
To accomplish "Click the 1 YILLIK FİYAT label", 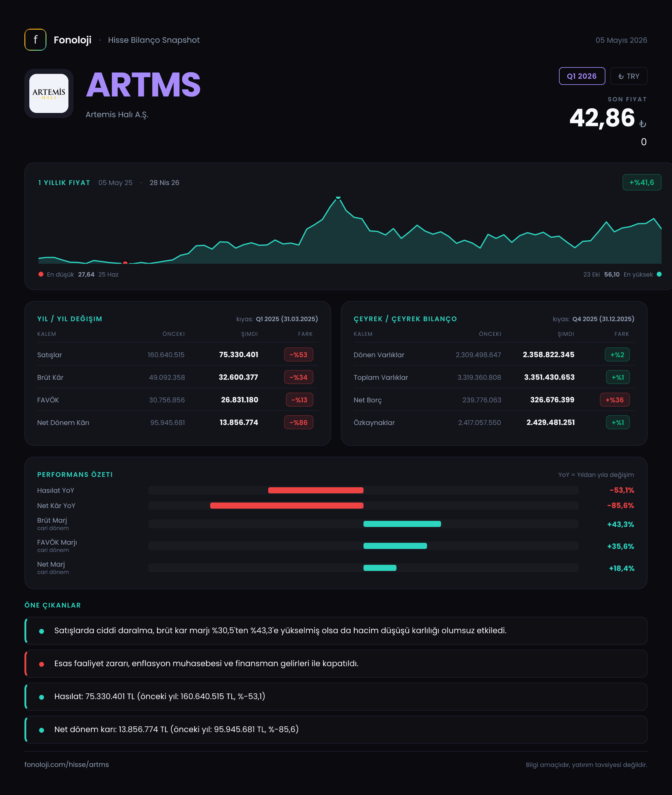I will tap(64, 183).
